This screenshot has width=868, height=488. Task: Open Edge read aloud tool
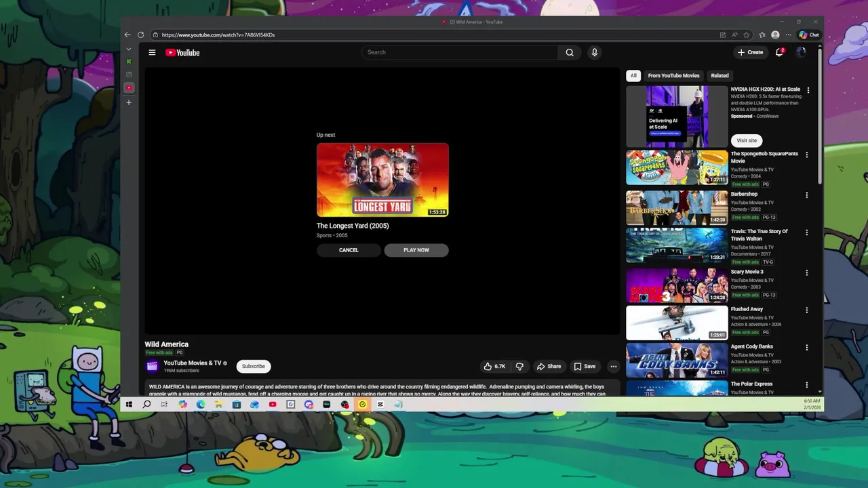click(x=734, y=35)
